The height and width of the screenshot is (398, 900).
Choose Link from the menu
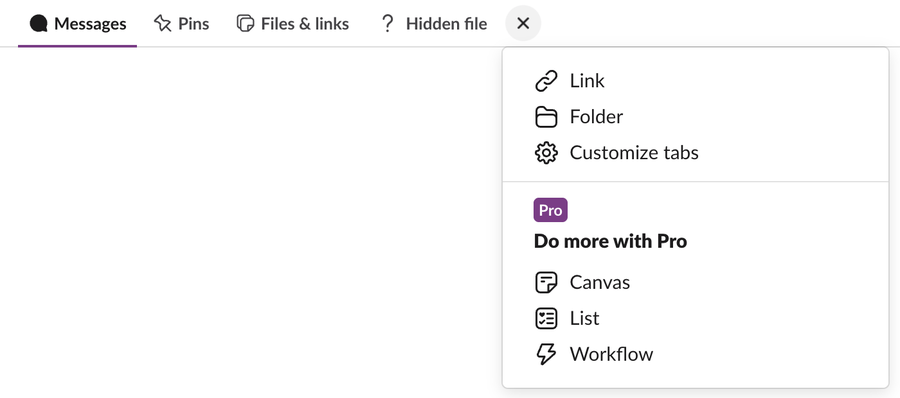point(696,81)
